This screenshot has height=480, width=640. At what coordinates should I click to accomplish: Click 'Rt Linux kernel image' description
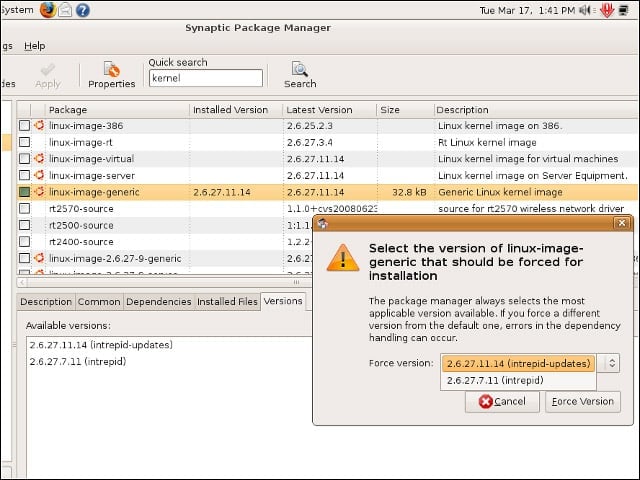coord(487,142)
